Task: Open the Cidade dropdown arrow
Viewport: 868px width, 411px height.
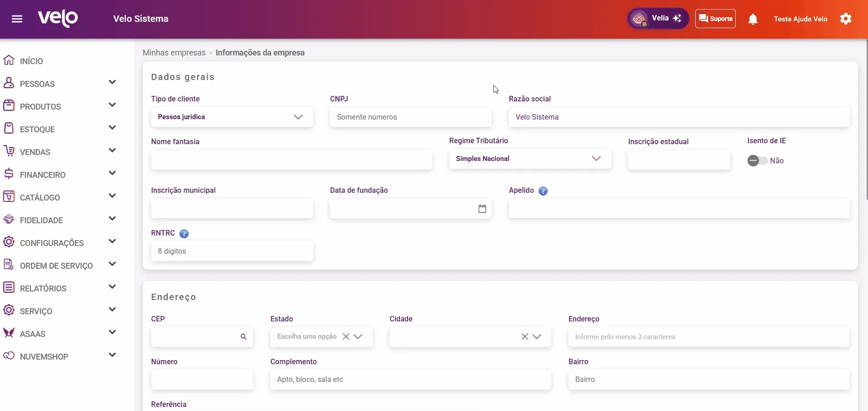Action: [537, 336]
